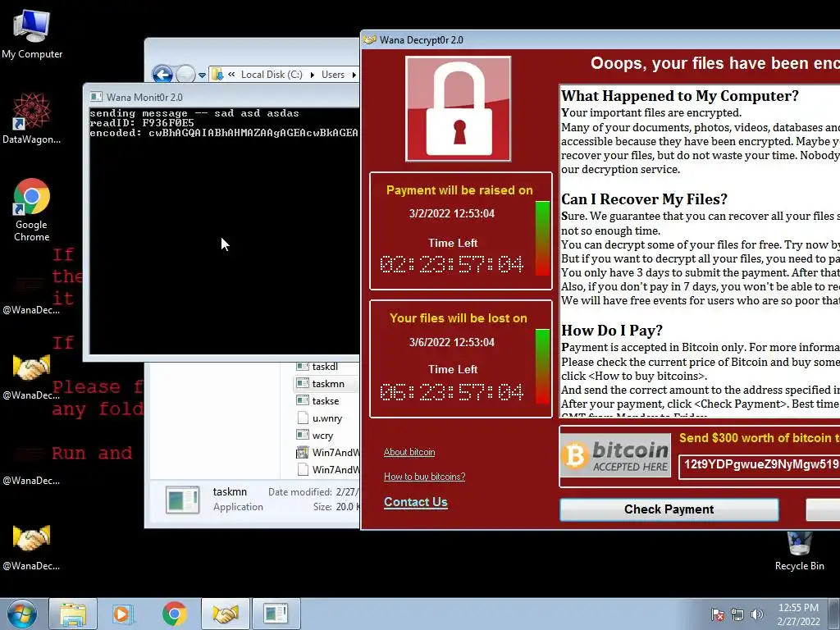This screenshot has width=840, height=630.
Task: Open the Contact Us link
Action: (x=416, y=502)
